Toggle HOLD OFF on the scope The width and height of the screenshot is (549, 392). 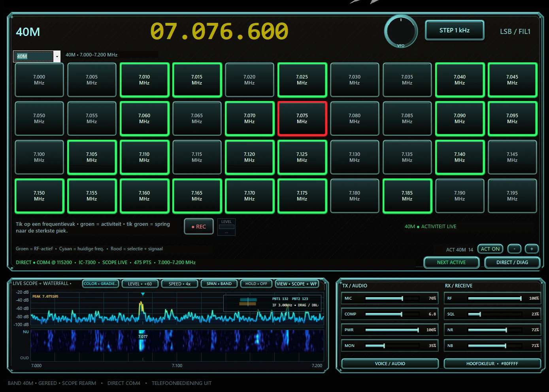pos(256,284)
